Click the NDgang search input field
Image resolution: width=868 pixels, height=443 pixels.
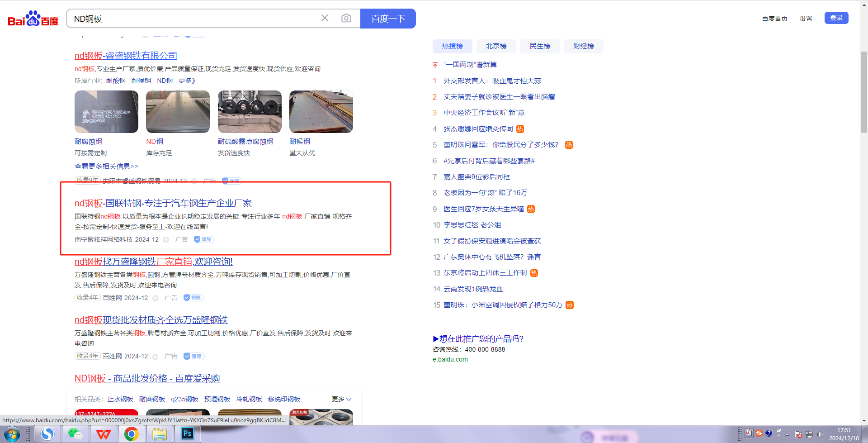coord(194,19)
